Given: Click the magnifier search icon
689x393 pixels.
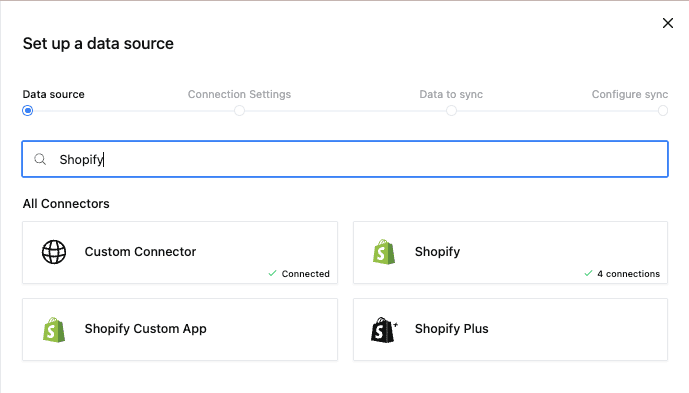Looking at the screenshot, I should [40, 159].
